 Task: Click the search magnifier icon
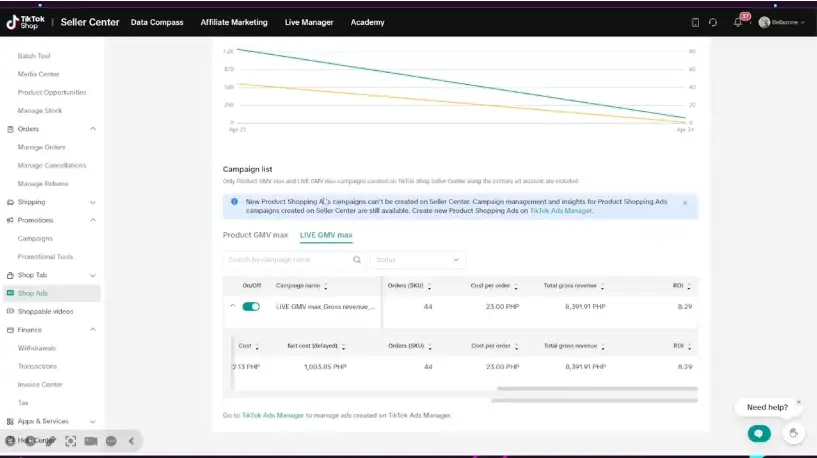click(x=357, y=259)
